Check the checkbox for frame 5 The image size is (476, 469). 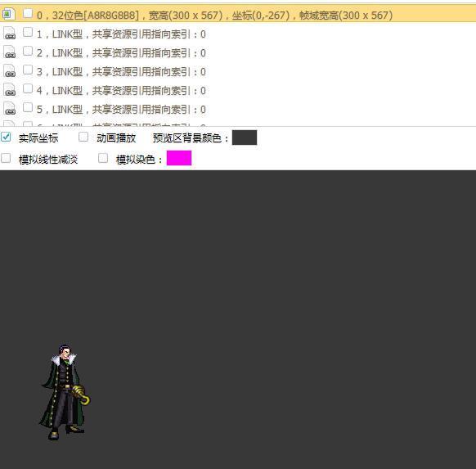pos(28,107)
